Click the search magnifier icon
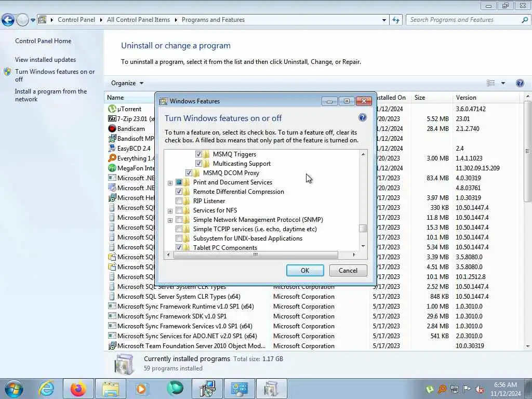The width and height of the screenshot is (532, 399). click(525, 20)
